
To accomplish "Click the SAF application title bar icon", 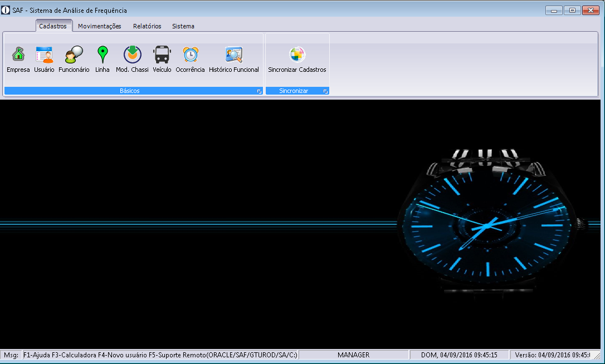I will click(6, 10).
